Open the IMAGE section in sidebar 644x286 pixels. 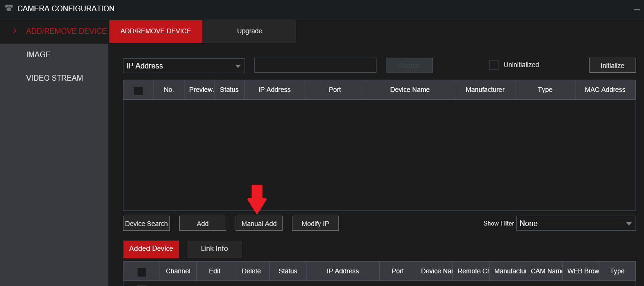[x=38, y=54]
